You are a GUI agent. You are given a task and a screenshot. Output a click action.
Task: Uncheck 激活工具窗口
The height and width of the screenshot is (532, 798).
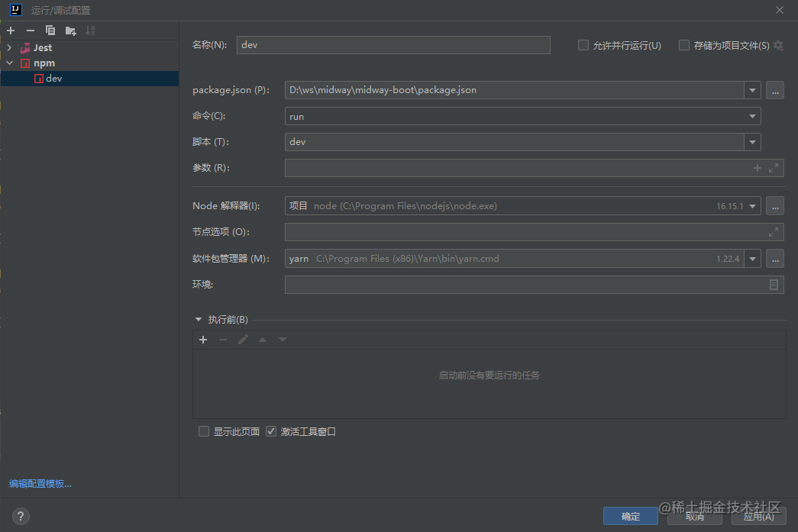tap(271, 431)
